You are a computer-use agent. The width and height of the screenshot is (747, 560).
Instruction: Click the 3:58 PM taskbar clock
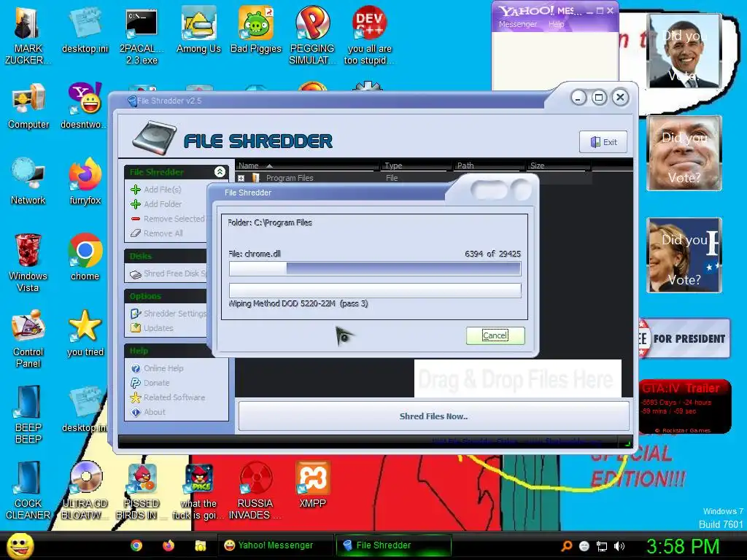682,546
